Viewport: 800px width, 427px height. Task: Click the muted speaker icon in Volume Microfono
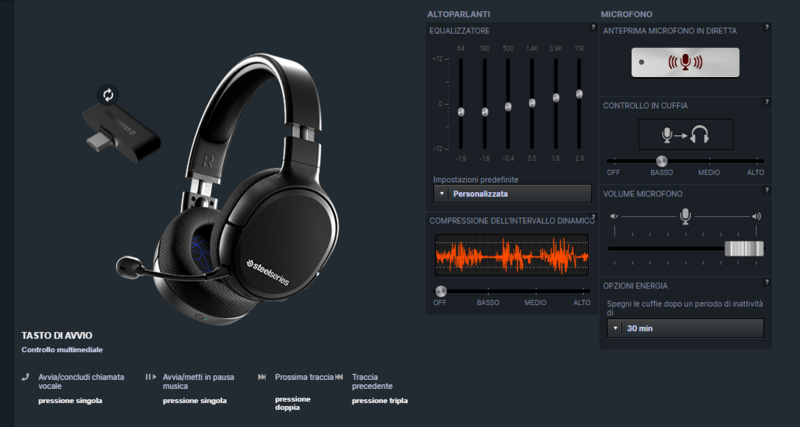[x=614, y=216]
